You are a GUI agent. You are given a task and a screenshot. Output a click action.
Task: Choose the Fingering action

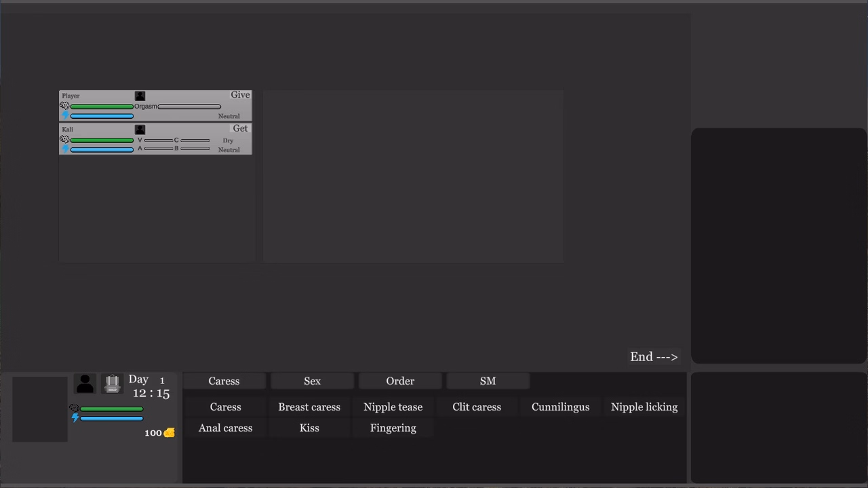point(393,428)
